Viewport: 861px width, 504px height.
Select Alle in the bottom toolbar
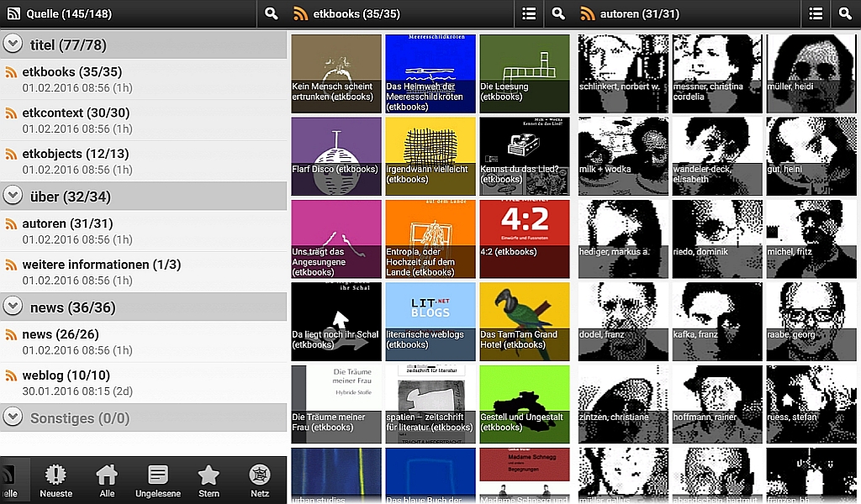pos(107,479)
